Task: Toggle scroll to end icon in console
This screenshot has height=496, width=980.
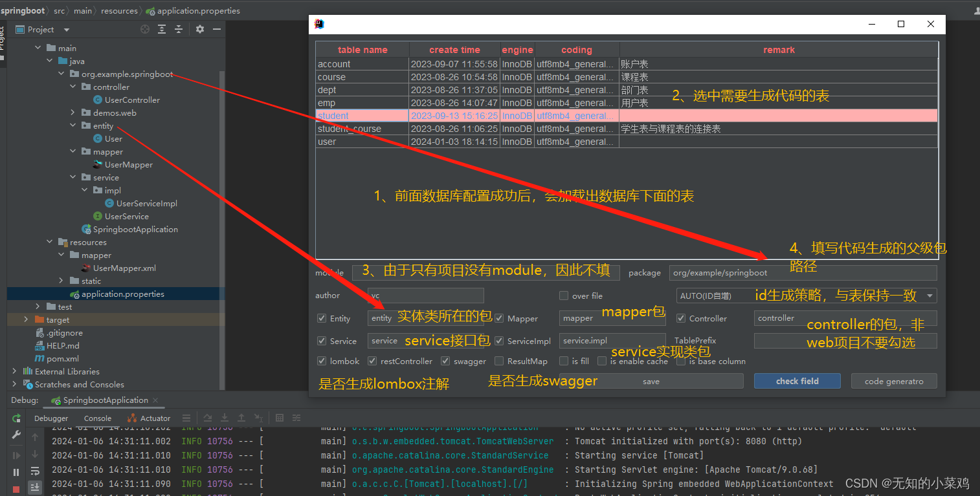Action: coord(35,486)
